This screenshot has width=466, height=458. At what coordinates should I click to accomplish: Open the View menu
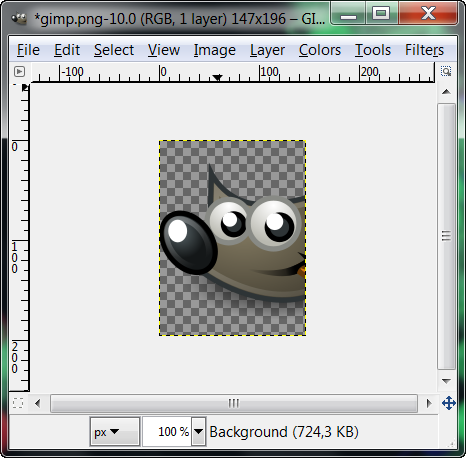(x=164, y=50)
